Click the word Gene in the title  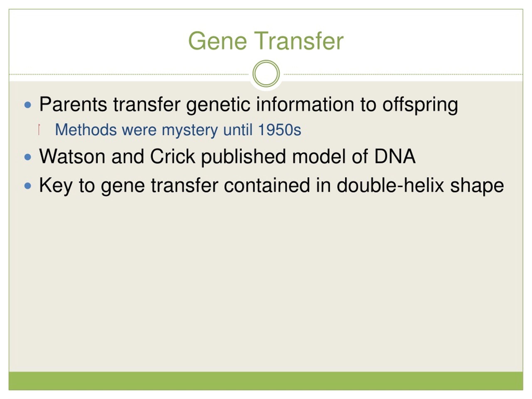[x=218, y=41]
